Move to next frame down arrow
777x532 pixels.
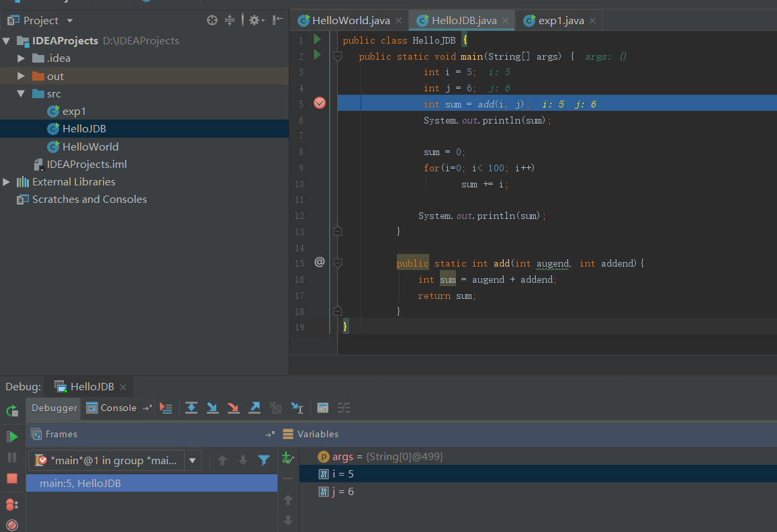click(x=243, y=461)
